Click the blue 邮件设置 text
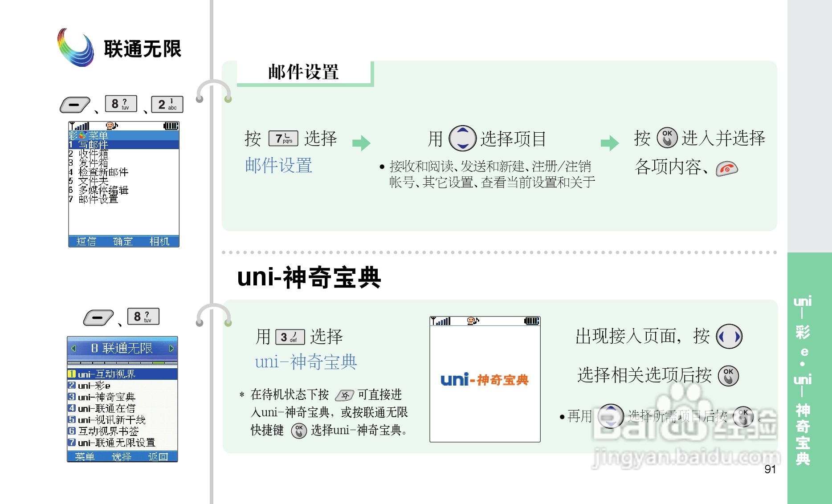Screen dimensions: 832x504 [278, 166]
